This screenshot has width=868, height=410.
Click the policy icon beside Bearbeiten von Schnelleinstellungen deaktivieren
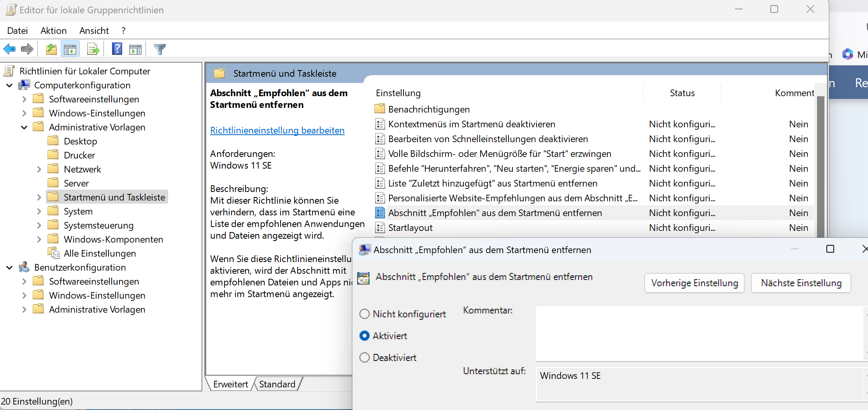tap(380, 139)
